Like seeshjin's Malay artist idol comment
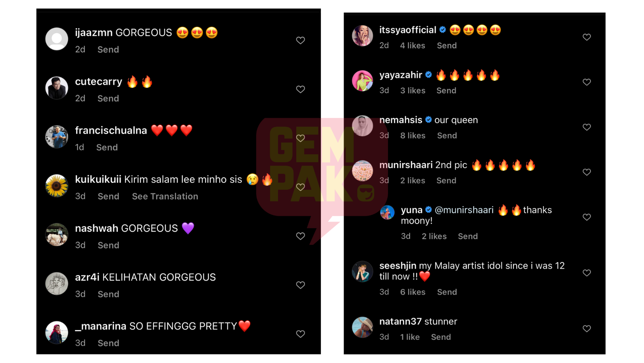Image resolution: width=644 pixels, height=363 pixels. pos(587,273)
